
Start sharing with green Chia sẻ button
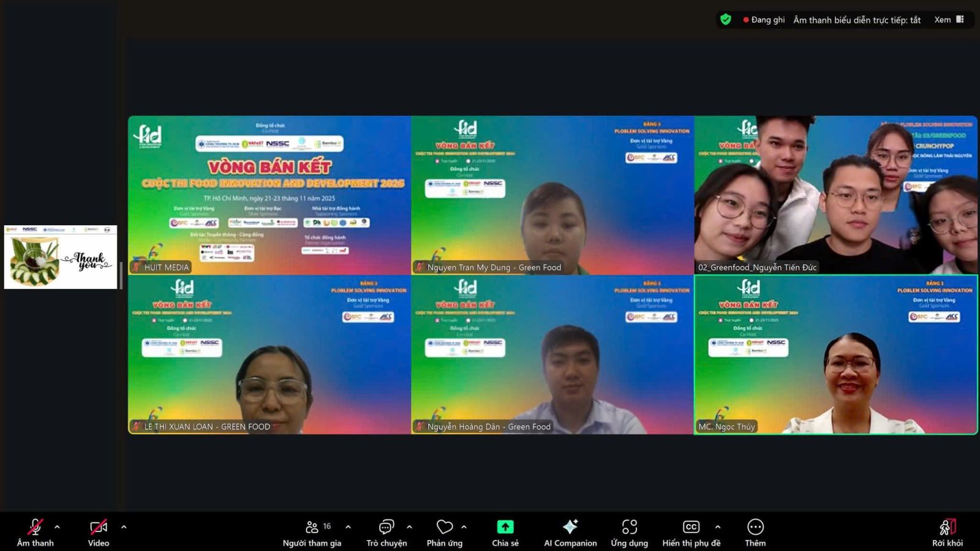pos(505,528)
